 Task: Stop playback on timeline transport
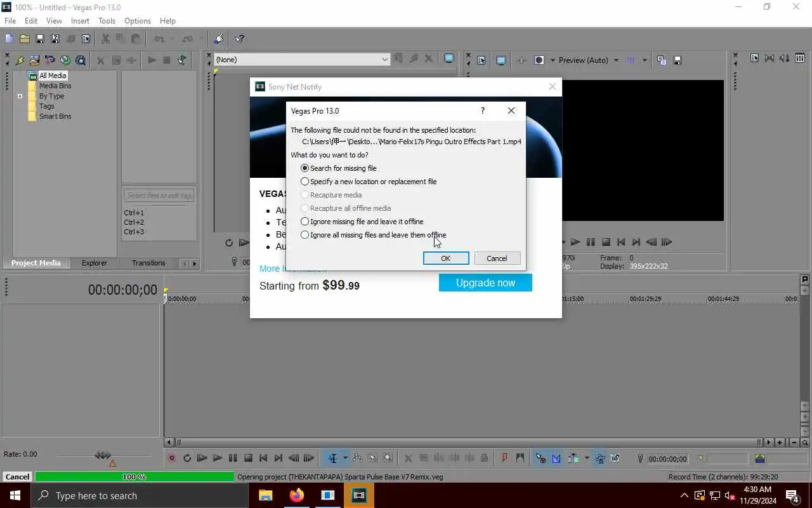coord(248,458)
